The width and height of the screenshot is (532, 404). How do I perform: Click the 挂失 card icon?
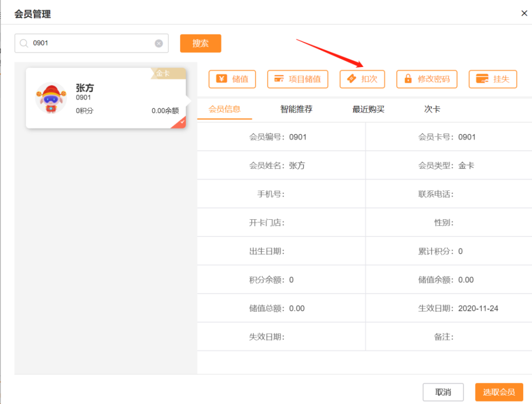(x=482, y=79)
